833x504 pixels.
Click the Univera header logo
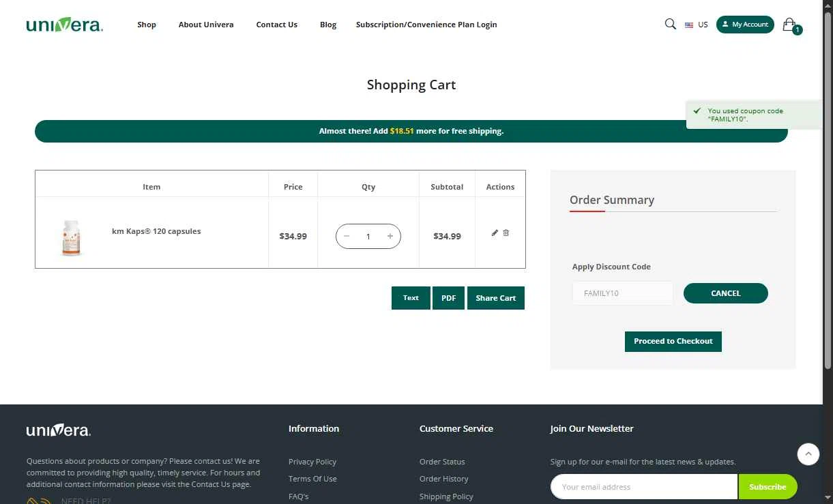tap(64, 25)
